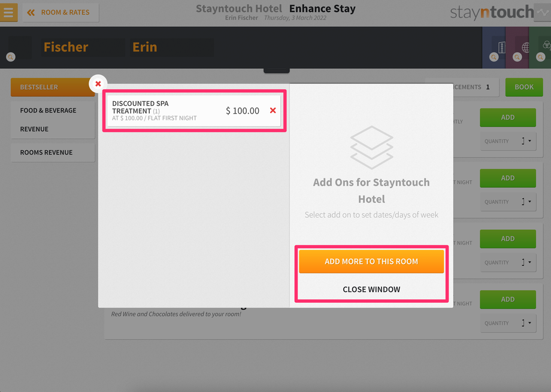The image size is (551, 392).
Task: Select Food & Beverage Revenue category
Action: 53,120
